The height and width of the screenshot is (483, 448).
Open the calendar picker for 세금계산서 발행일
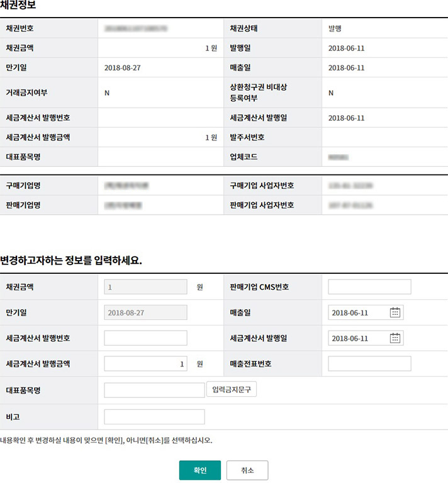pyautogui.click(x=395, y=338)
